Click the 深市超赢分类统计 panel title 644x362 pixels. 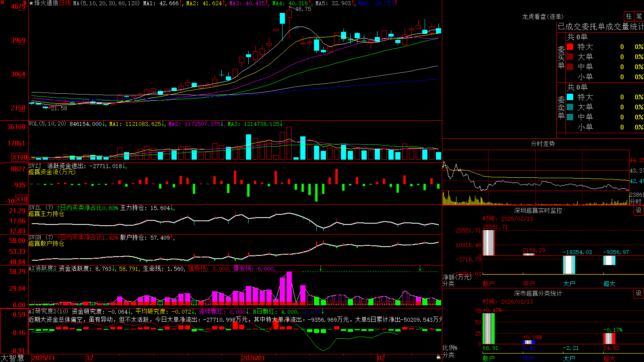[538, 293]
